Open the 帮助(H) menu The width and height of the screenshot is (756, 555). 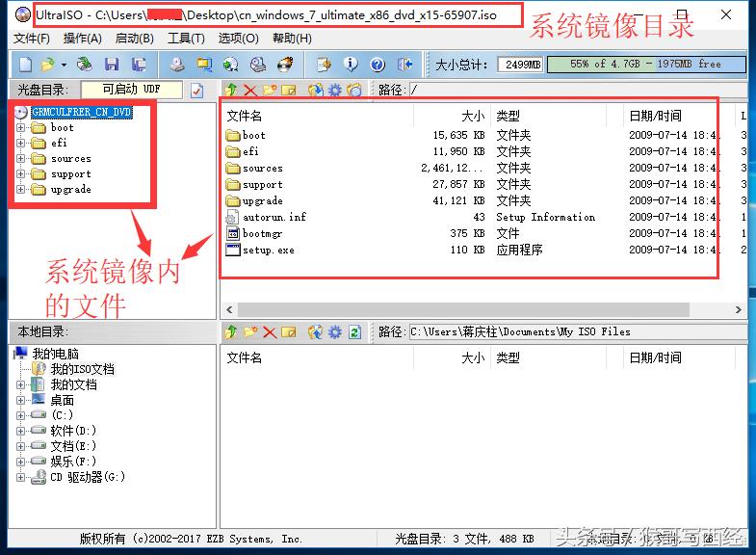[x=292, y=39]
